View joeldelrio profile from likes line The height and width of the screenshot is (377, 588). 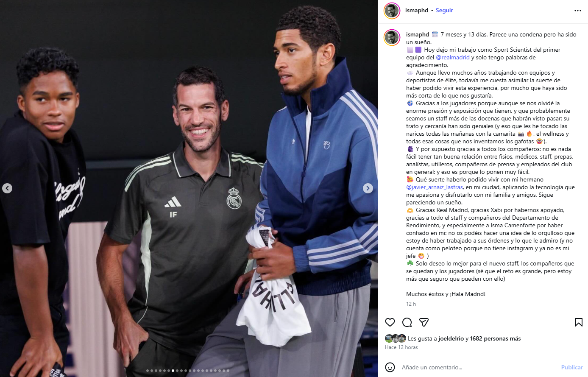pos(451,338)
